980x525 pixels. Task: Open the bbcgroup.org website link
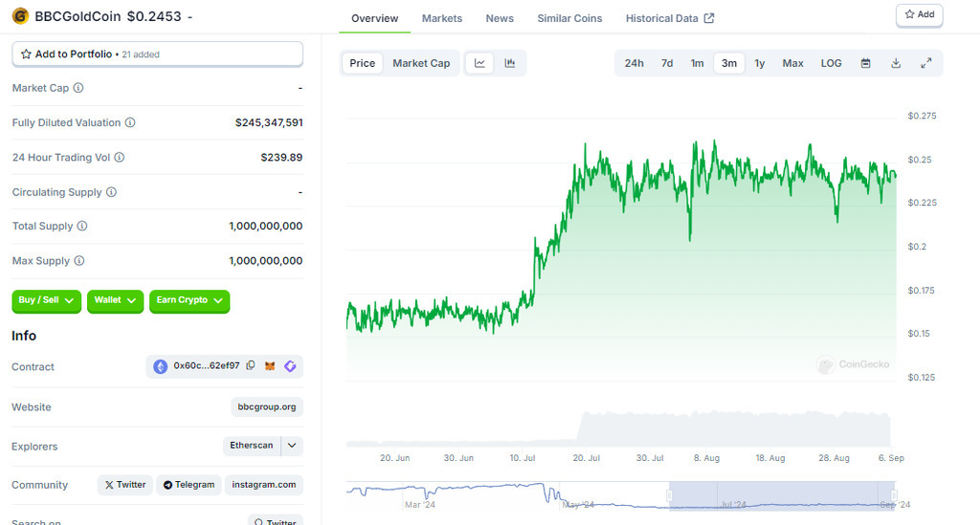tap(267, 406)
